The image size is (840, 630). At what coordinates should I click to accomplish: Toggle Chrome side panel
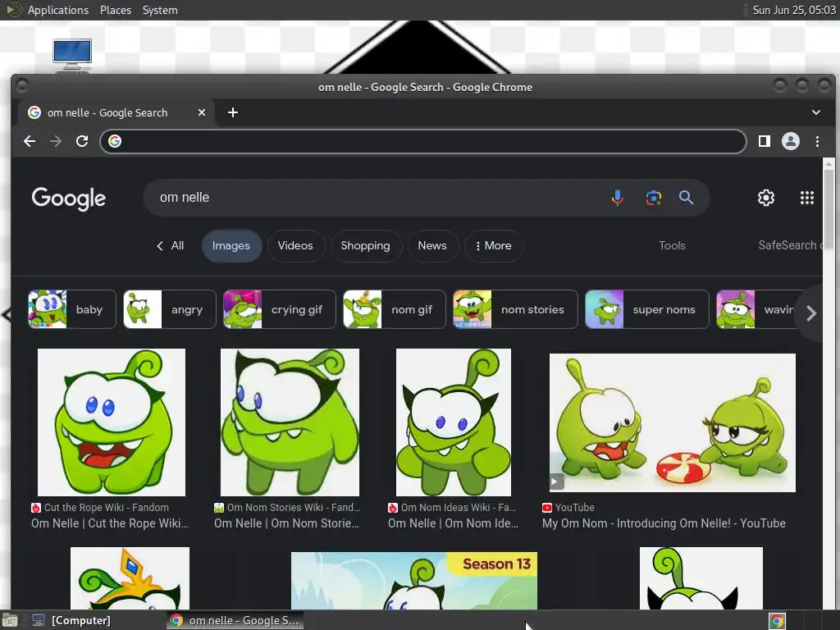pyautogui.click(x=765, y=141)
